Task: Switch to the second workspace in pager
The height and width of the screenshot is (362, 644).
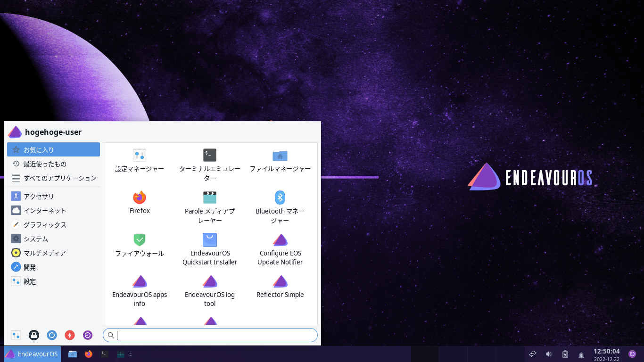Action: 453,354
